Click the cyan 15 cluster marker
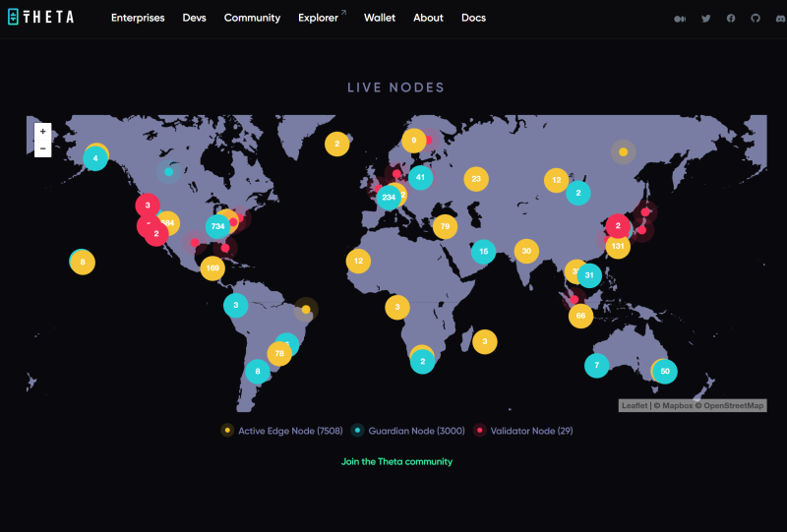Image resolution: width=787 pixels, height=532 pixels. pos(483,252)
